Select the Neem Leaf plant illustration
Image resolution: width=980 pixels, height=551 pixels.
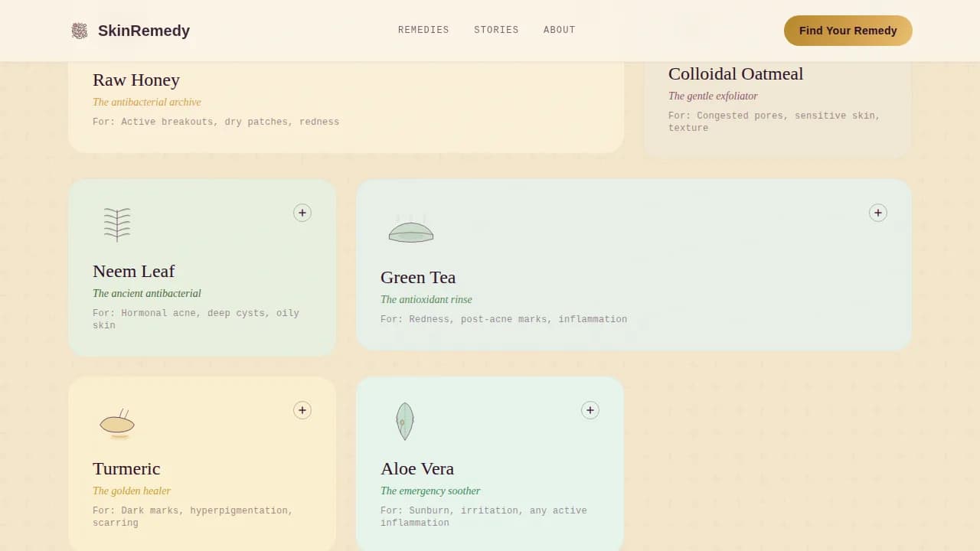(x=117, y=223)
